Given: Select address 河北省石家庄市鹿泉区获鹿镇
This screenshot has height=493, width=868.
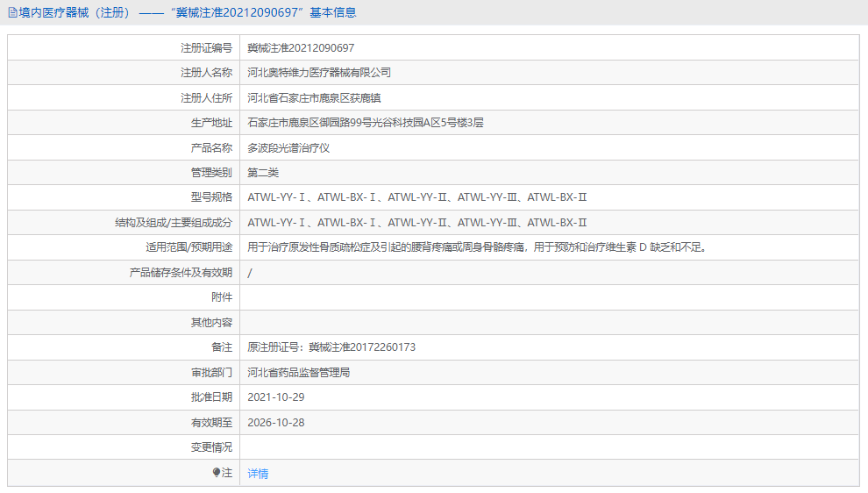Looking at the screenshot, I should pyautogui.click(x=314, y=98).
